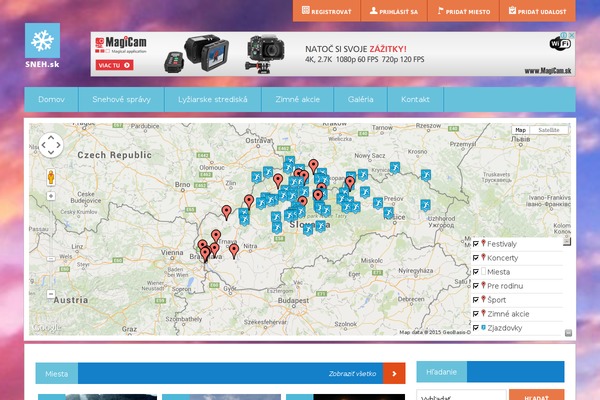Zoom in with the map plus button
Image resolution: width=600 pixels, height=400 pixels.
pos(51,196)
